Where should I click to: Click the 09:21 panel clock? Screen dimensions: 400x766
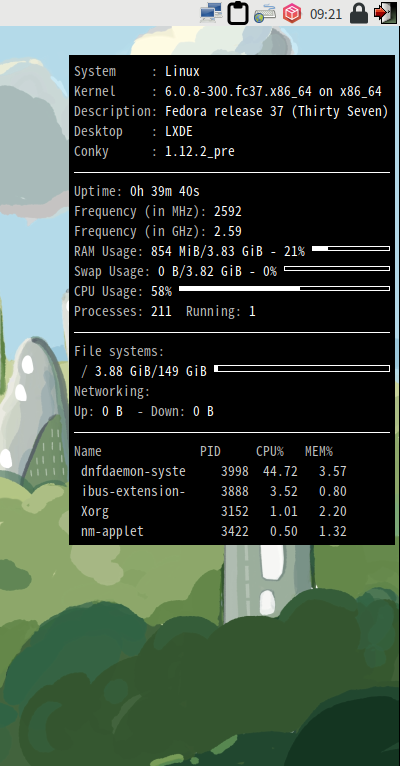326,14
